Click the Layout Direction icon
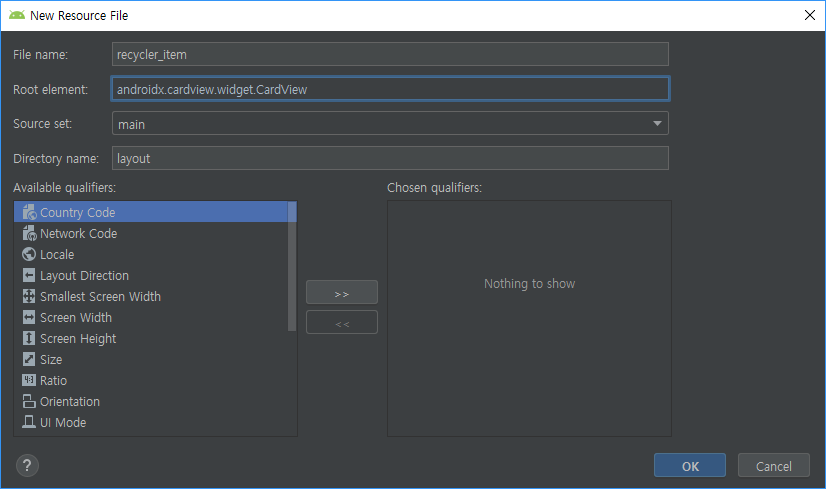The height and width of the screenshot is (489, 826). 29,276
